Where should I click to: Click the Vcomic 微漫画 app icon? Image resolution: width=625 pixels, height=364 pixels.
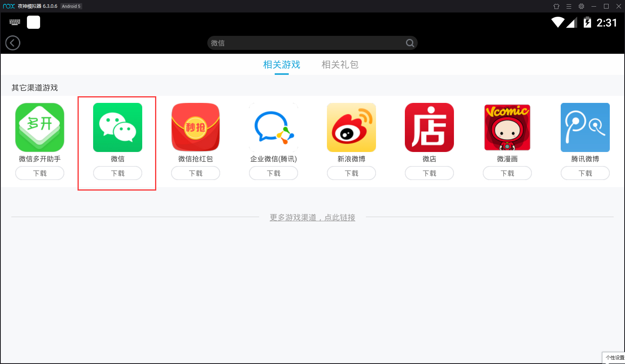(x=507, y=127)
